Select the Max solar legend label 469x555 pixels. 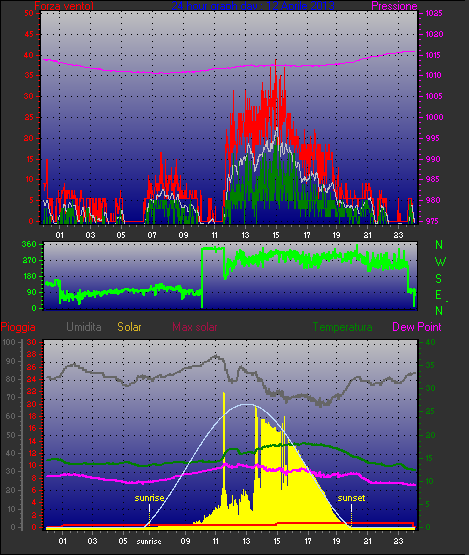point(195,327)
